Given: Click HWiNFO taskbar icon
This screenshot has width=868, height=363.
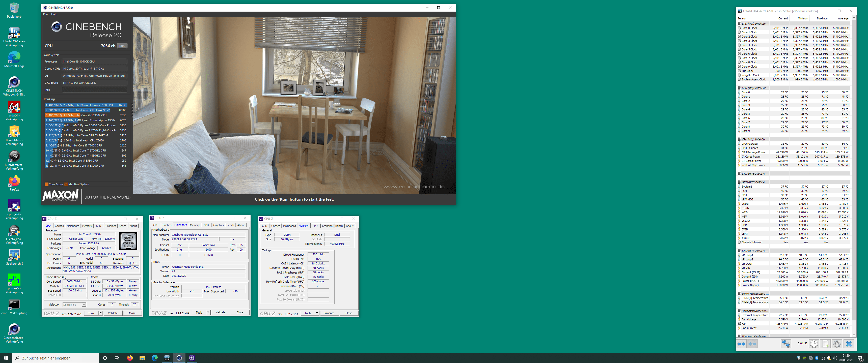Looking at the screenshot, I should (x=167, y=358).
